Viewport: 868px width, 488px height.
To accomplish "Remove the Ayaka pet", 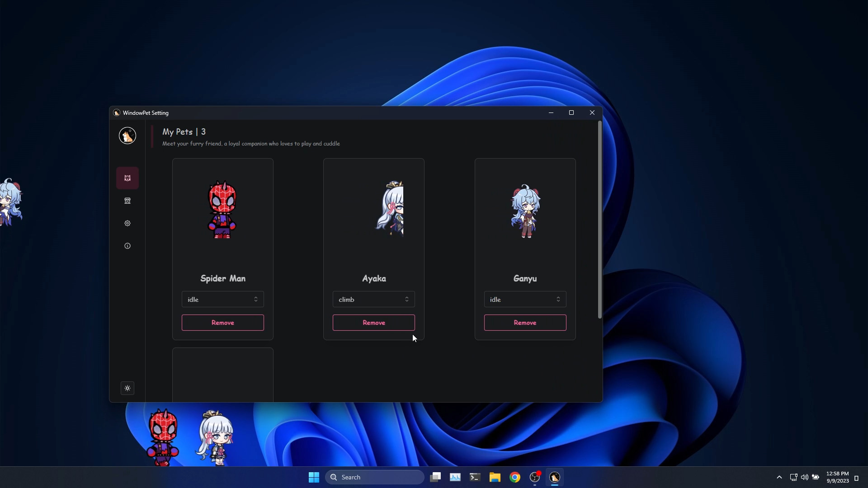I will click(x=373, y=323).
